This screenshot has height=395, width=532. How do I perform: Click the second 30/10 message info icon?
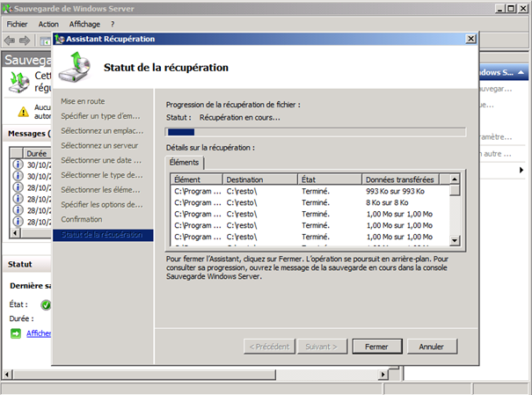(x=18, y=176)
